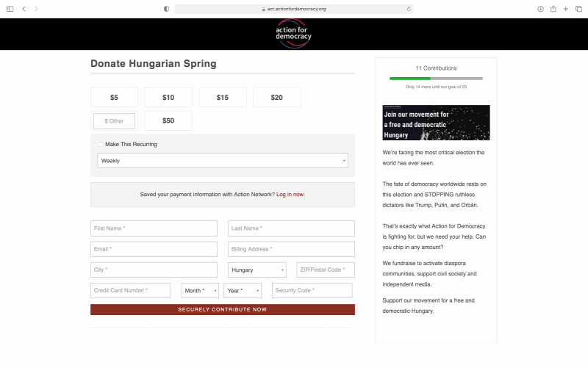Go back with the browser back arrow

(x=24, y=9)
